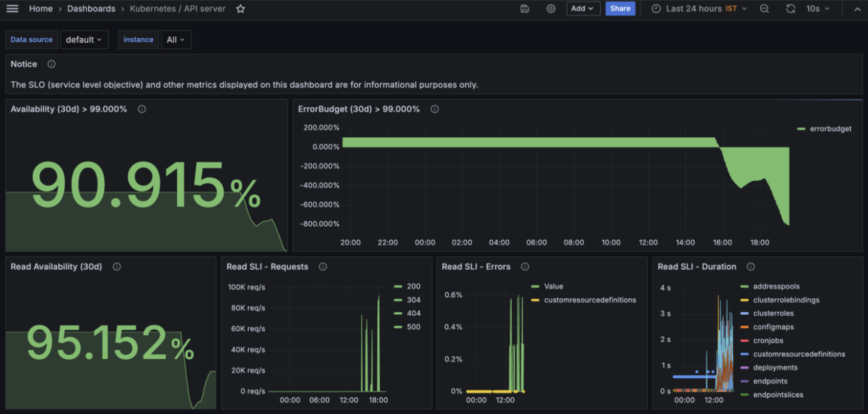Open Read Availability (30d) panel title menu
Image resolution: width=868 pixels, height=414 pixels.
click(x=56, y=267)
